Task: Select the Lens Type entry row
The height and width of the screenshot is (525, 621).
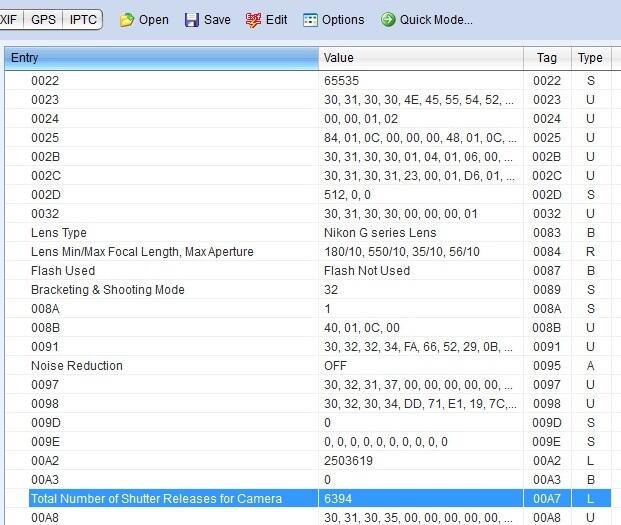Action: click(59, 233)
